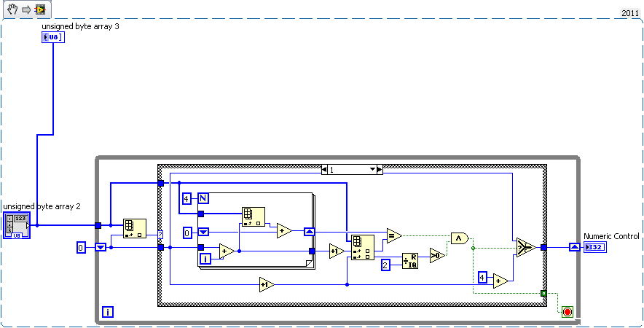Select the For Loop count N terminal

click(x=203, y=198)
